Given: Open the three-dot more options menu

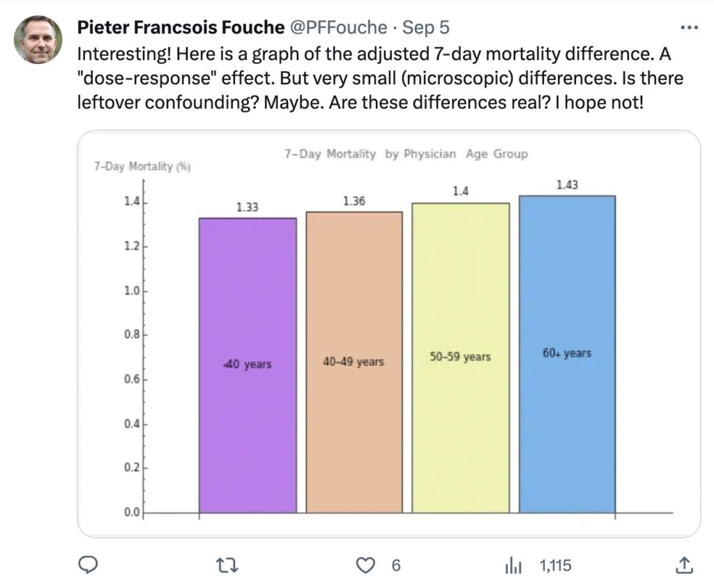Looking at the screenshot, I should [689, 28].
